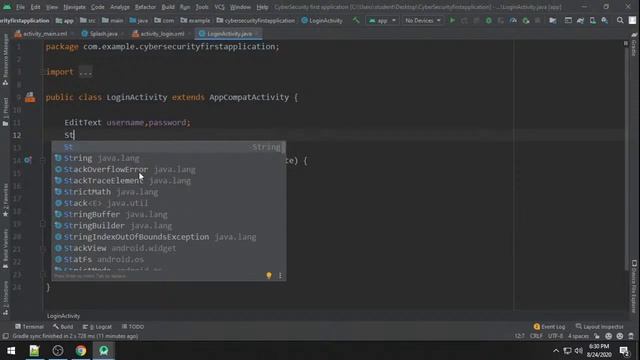
Task: Pick StrictMath from the completion list
Action: (x=169, y=192)
